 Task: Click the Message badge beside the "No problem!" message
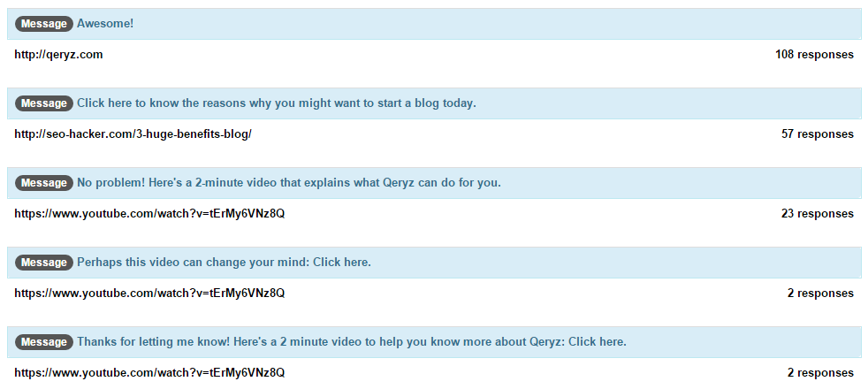[43, 183]
